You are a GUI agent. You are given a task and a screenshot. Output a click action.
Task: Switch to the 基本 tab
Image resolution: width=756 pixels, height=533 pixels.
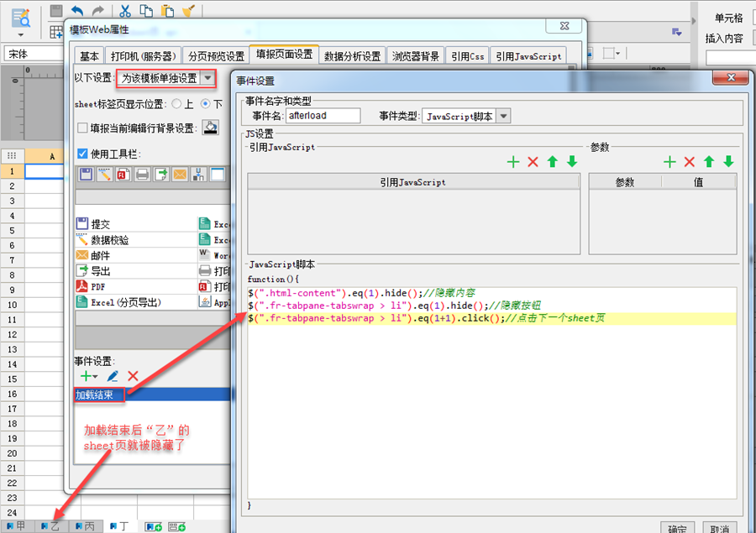[x=89, y=56]
